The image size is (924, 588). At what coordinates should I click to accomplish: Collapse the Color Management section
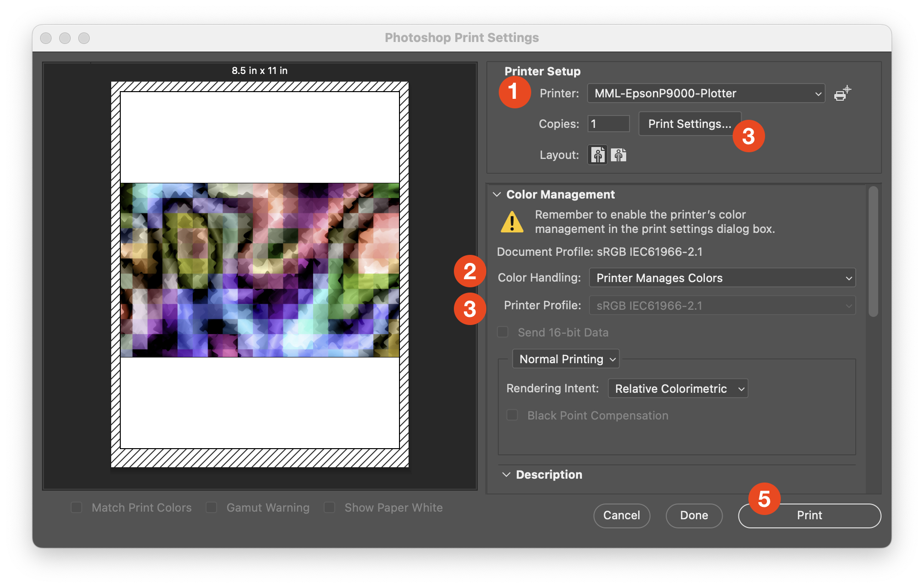(497, 194)
